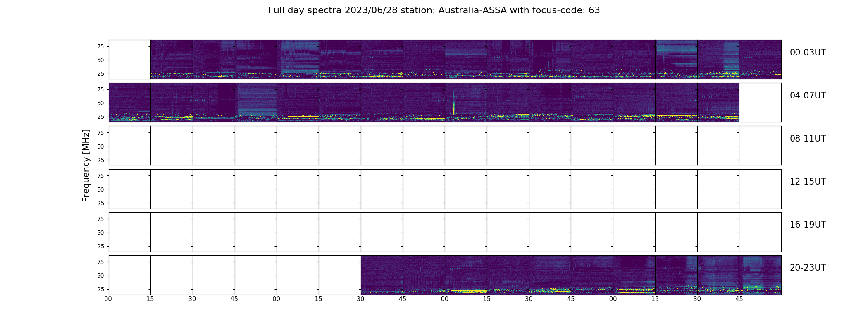Open the 23:45-24:00 spectrogram in 20-23UT row

760,275
